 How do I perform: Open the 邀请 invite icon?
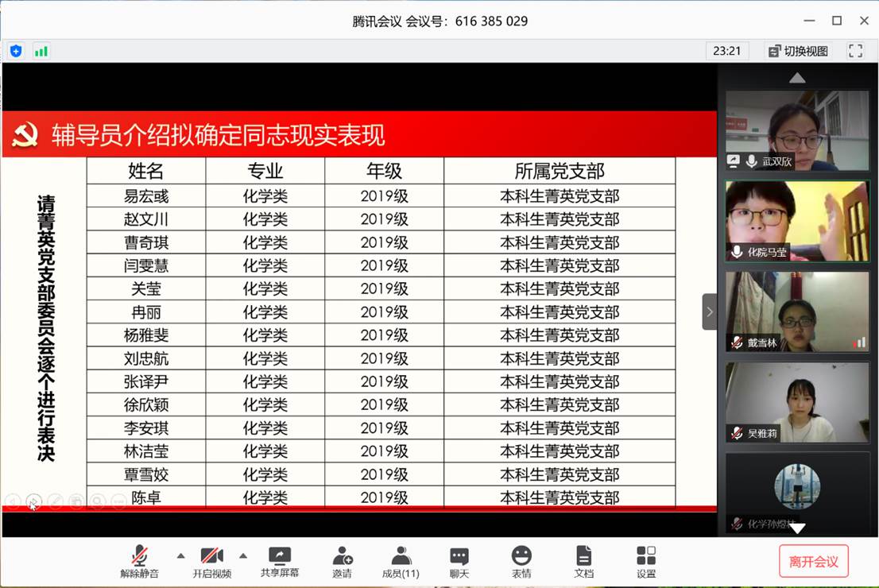pyautogui.click(x=343, y=561)
